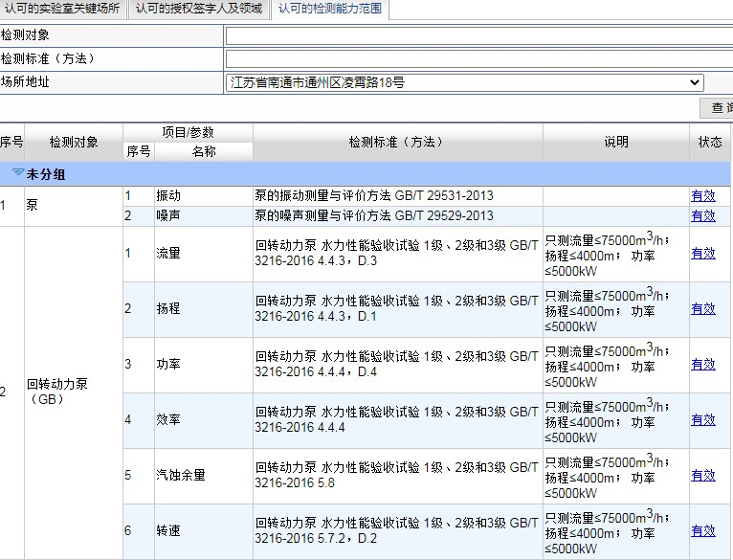This screenshot has width=733, height=560.
Task: Click standard text ending 4.4.4，D.4
Action: (396, 364)
